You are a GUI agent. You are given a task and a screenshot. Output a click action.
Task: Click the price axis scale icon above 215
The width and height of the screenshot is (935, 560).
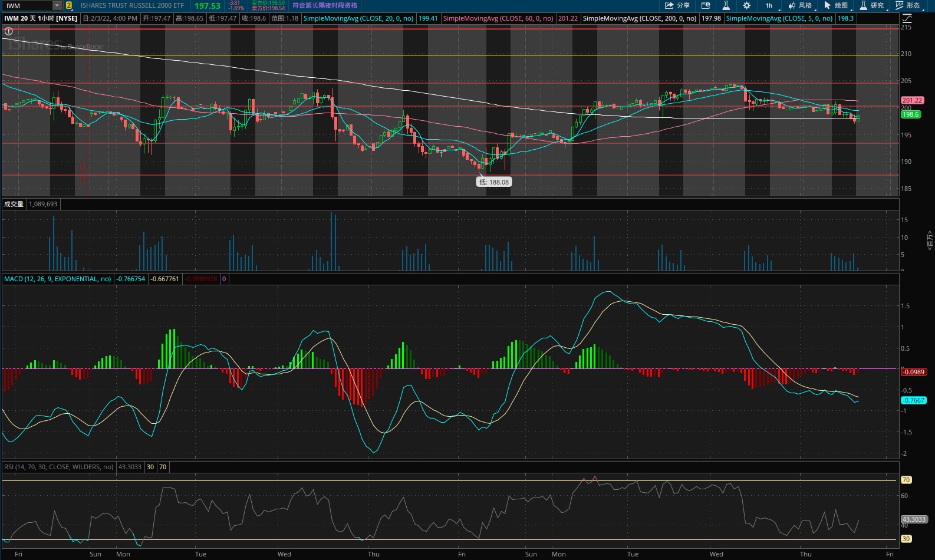907,19
